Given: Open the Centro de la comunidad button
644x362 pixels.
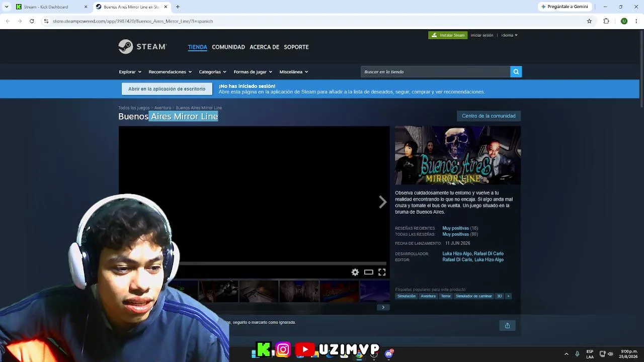Looking at the screenshot, I should coord(489,116).
